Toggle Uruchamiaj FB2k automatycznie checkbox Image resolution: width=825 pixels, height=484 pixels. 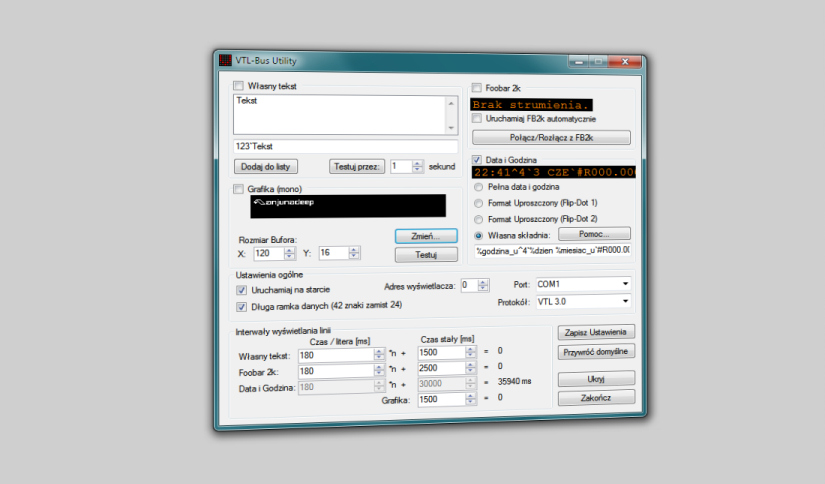[x=477, y=118]
